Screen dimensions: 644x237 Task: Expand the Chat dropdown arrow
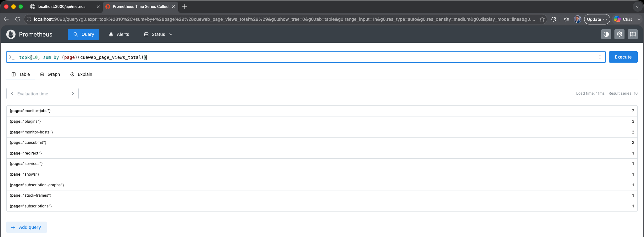pyautogui.click(x=639, y=19)
